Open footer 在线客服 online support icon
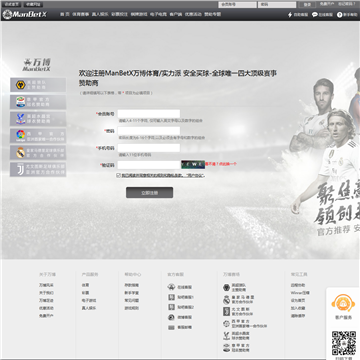This screenshot has width=360, height=360. click(x=171, y=287)
